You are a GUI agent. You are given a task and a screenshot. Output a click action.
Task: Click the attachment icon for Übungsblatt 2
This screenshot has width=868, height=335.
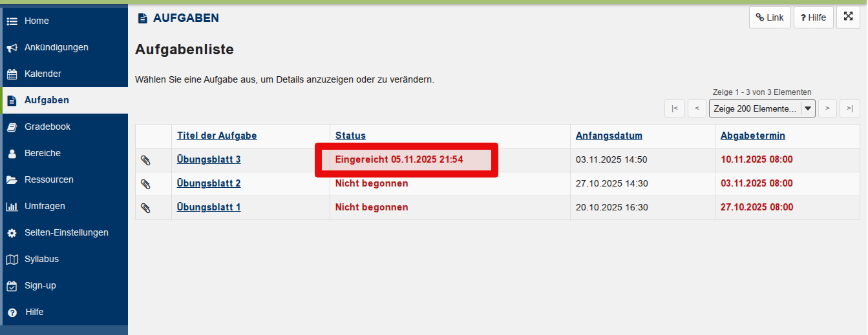tap(146, 184)
